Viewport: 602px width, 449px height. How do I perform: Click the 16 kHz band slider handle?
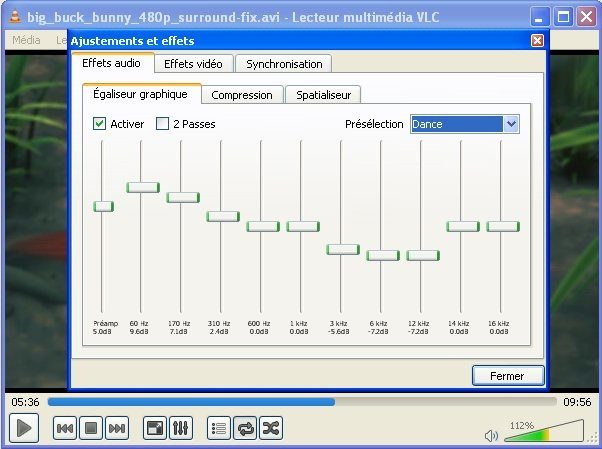click(x=503, y=226)
